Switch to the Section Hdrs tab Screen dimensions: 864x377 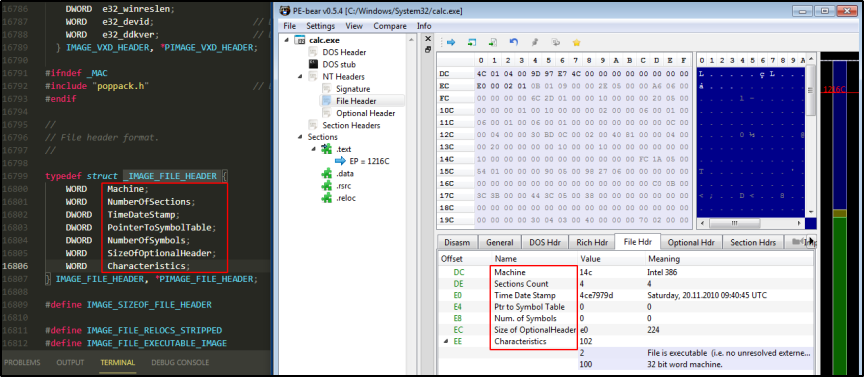(x=753, y=243)
